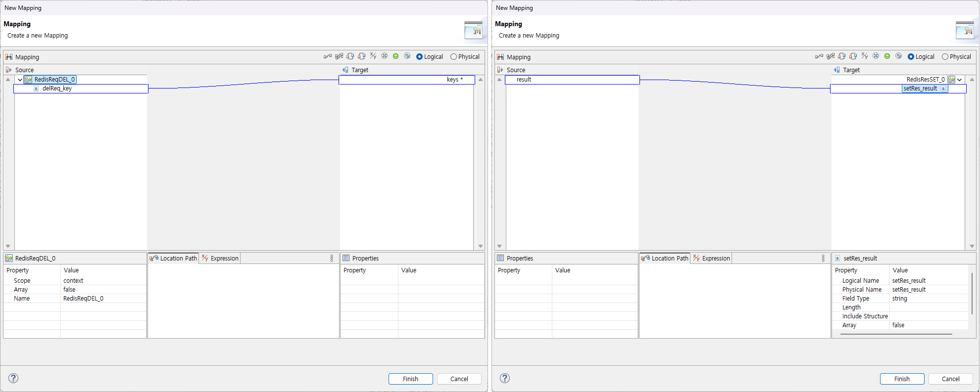980x392 pixels.
Task: Click up arrow beside the keys * target
Action: click(481, 80)
